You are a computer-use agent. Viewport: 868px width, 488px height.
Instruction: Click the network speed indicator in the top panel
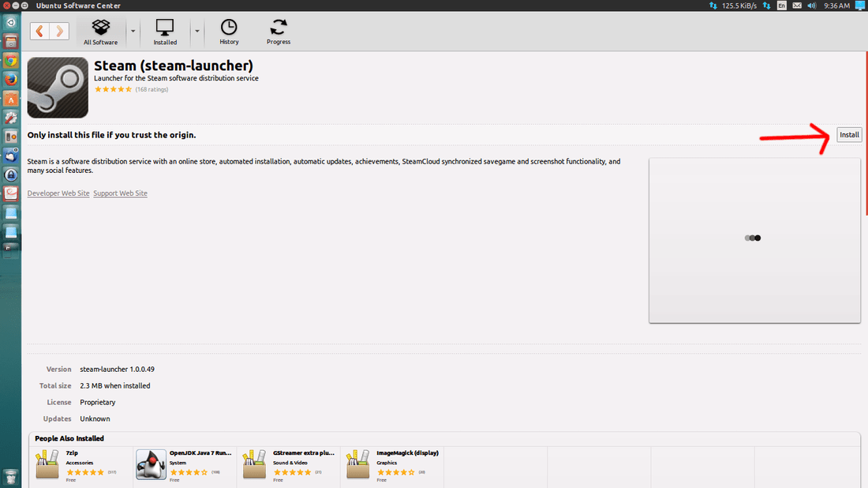coord(733,6)
